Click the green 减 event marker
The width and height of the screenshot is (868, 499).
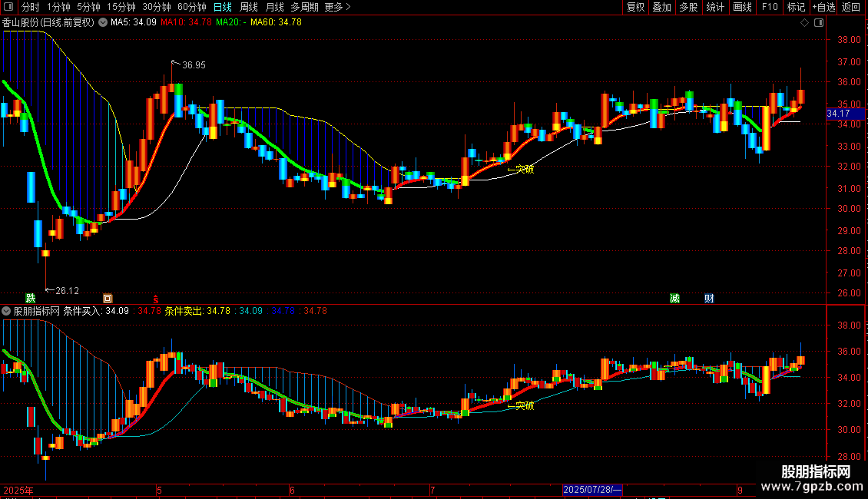674,298
